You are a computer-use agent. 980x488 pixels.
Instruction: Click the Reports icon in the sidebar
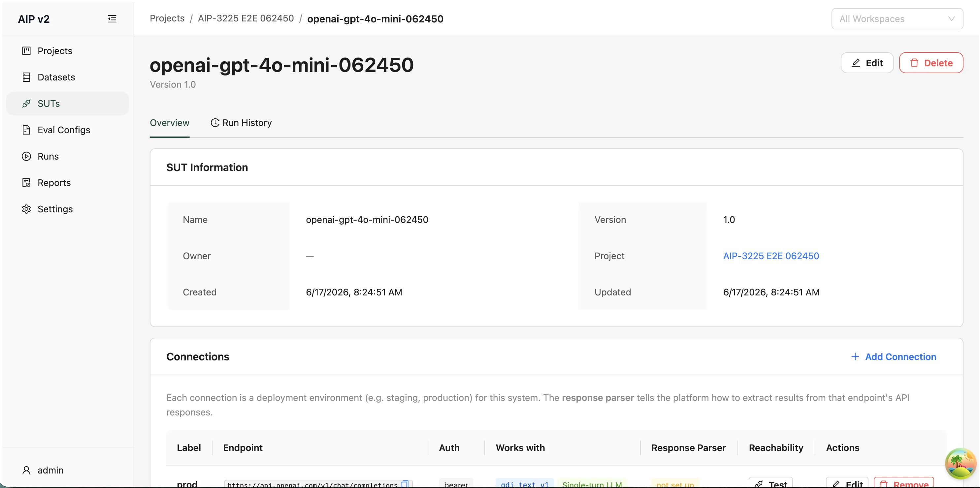click(x=26, y=183)
